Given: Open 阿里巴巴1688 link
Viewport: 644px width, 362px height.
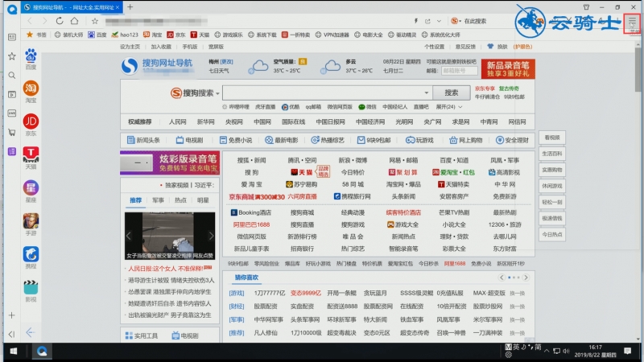Looking at the screenshot, I should 251,224.
